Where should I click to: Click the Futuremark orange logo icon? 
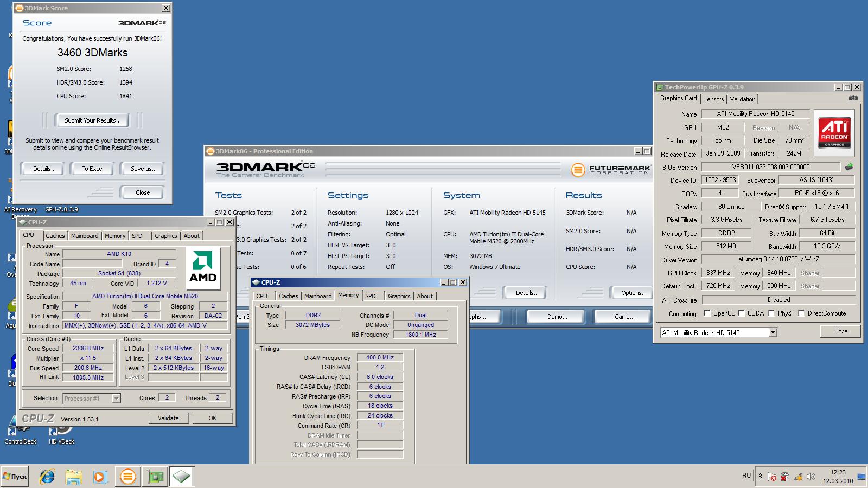coord(578,169)
